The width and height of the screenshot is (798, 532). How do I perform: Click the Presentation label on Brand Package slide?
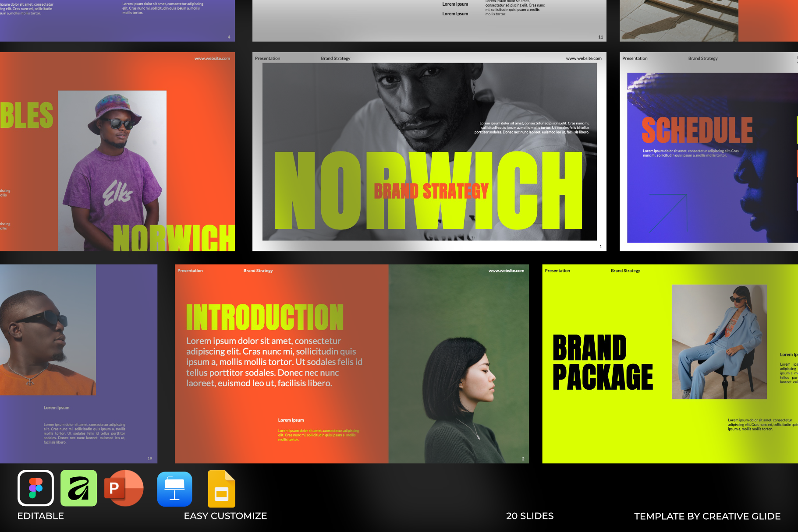click(557, 271)
